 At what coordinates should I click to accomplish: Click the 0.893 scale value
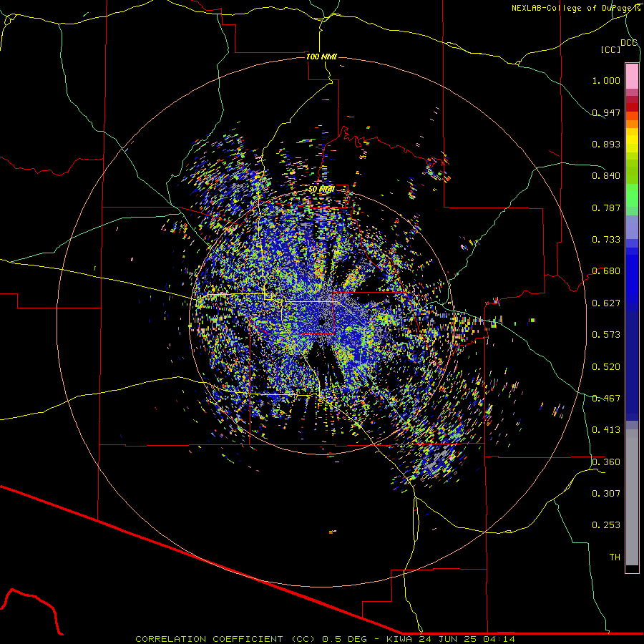pyautogui.click(x=606, y=144)
